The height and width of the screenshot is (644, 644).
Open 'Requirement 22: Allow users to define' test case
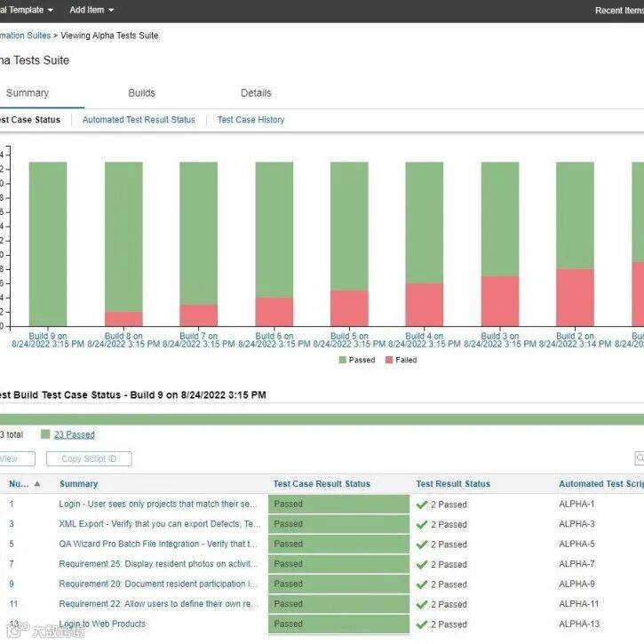[x=158, y=604]
